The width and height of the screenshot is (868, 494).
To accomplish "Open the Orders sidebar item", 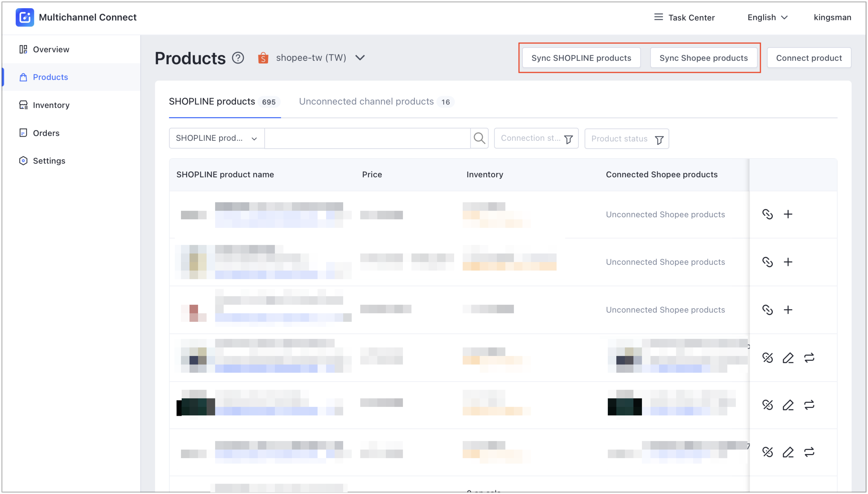I will pyautogui.click(x=71, y=133).
